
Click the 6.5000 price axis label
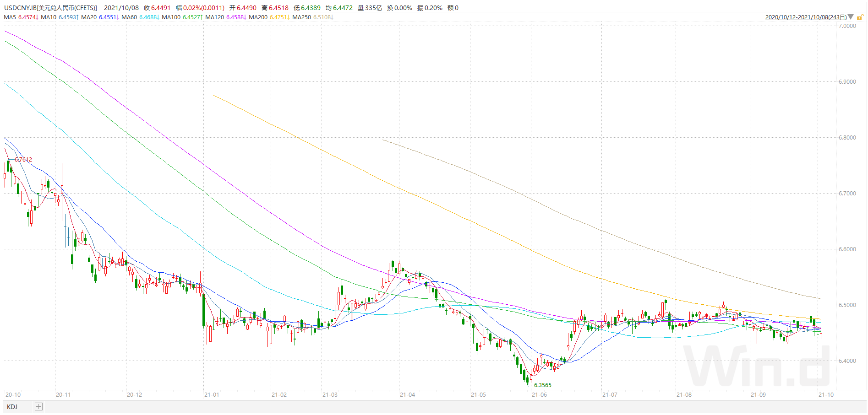(x=847, y=305)
